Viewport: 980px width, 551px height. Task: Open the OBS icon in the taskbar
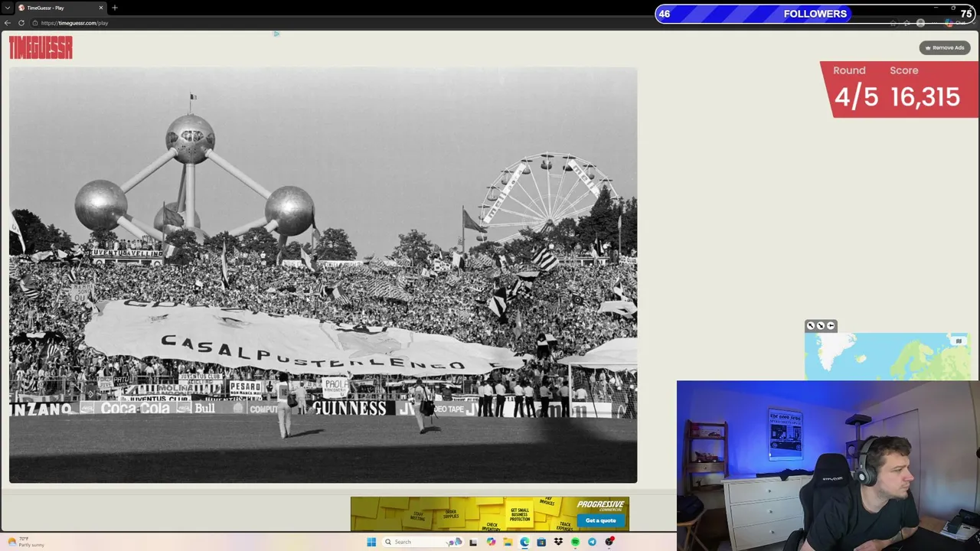[x=609, y=542]
